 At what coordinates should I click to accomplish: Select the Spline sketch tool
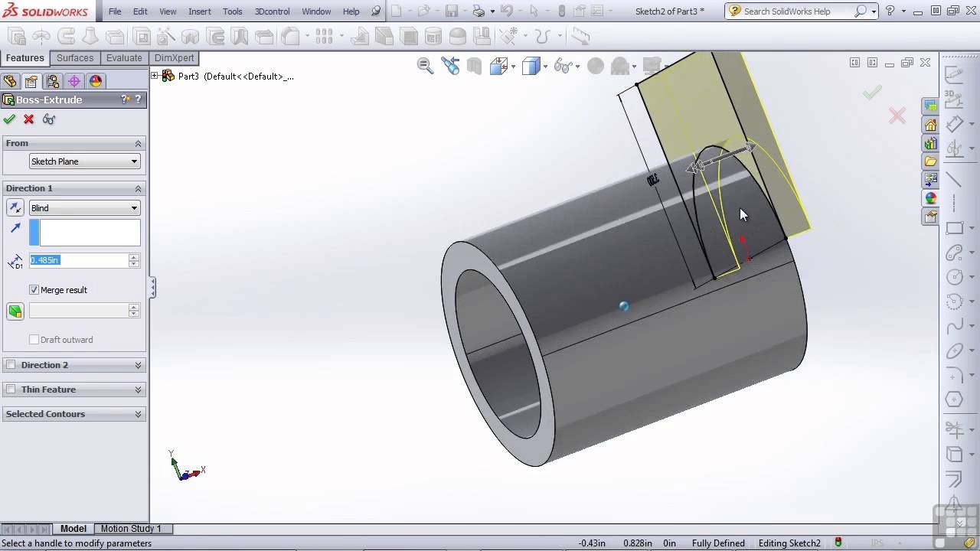(955, 327)
